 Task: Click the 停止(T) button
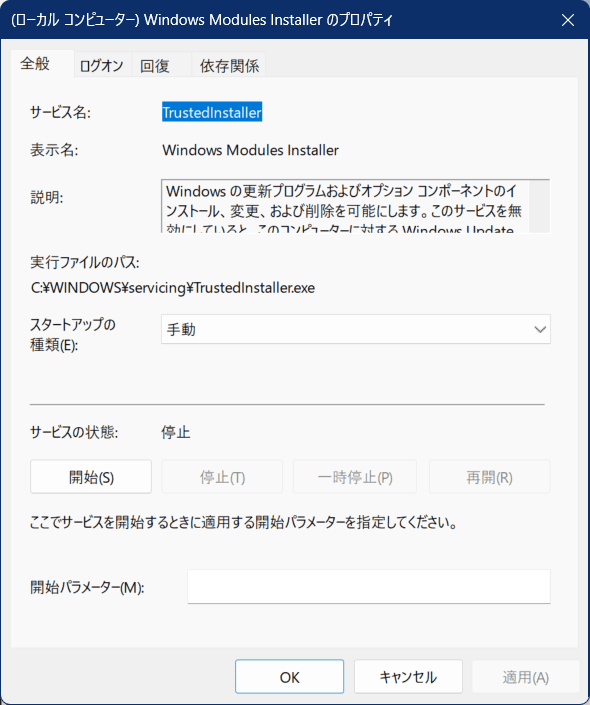click(x=222, y=477)
